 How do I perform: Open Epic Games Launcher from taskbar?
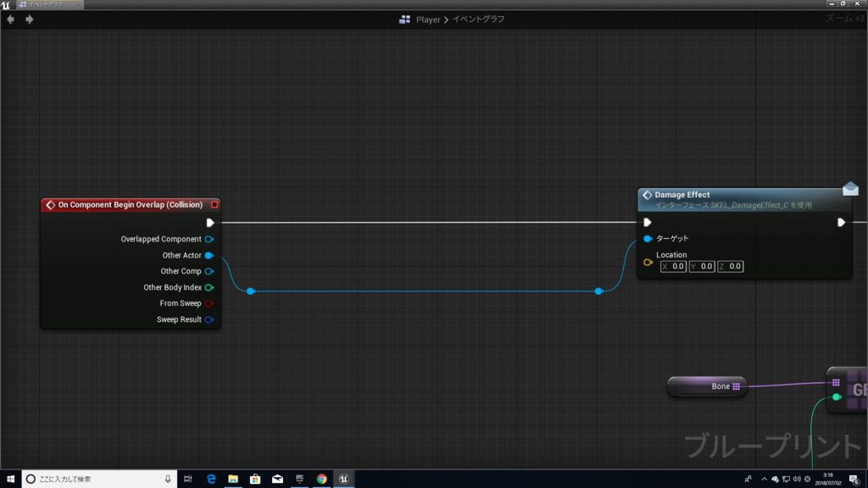pos(299,480)
